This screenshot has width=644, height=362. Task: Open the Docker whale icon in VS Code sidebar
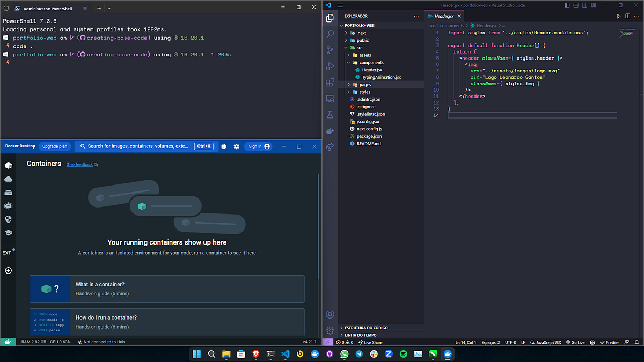pos(330,130)
